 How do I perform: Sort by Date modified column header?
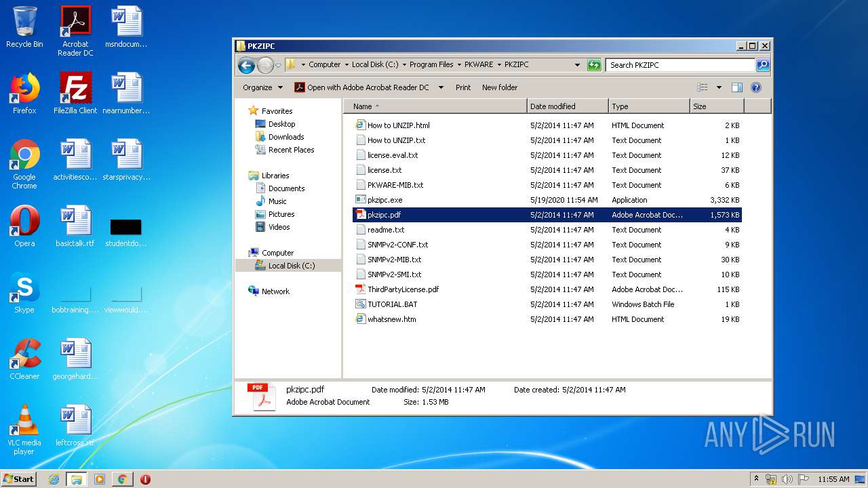(568, 106)
